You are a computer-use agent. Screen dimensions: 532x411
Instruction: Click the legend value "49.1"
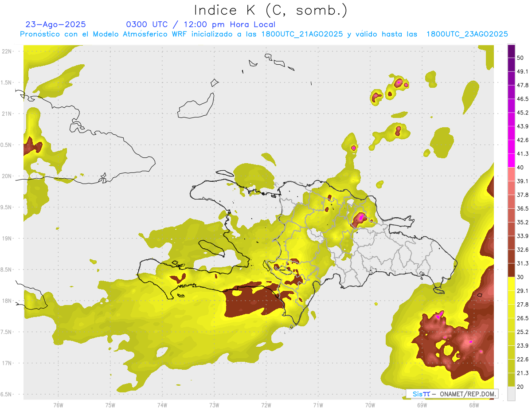point(523,71)
